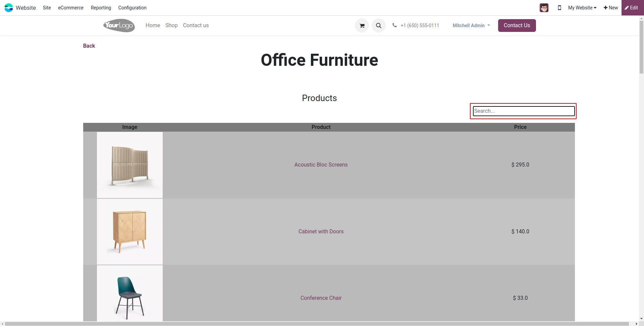Open the Configuration menu
Image resolution: width=644 pixels, height=326 pixels.
132,8
